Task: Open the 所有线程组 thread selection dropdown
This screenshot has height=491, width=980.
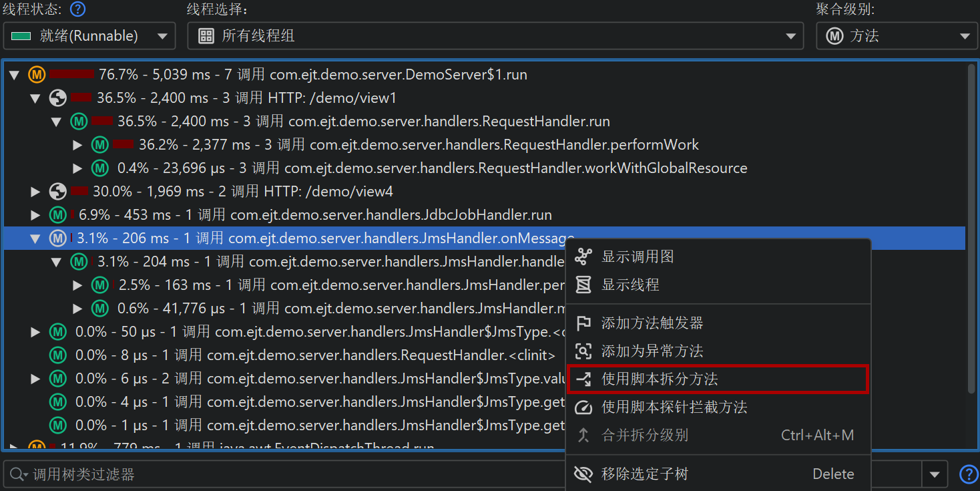Action: coord(495,36)
